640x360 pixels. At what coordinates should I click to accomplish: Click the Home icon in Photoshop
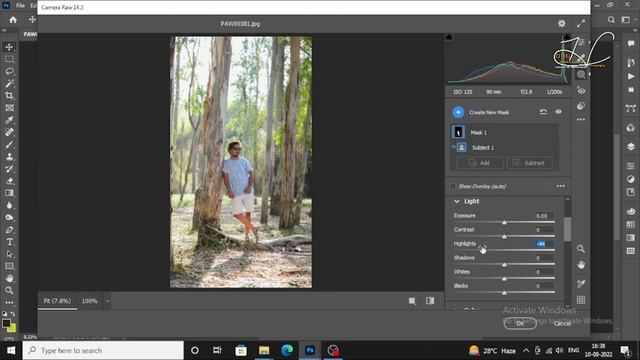(13, 20)
